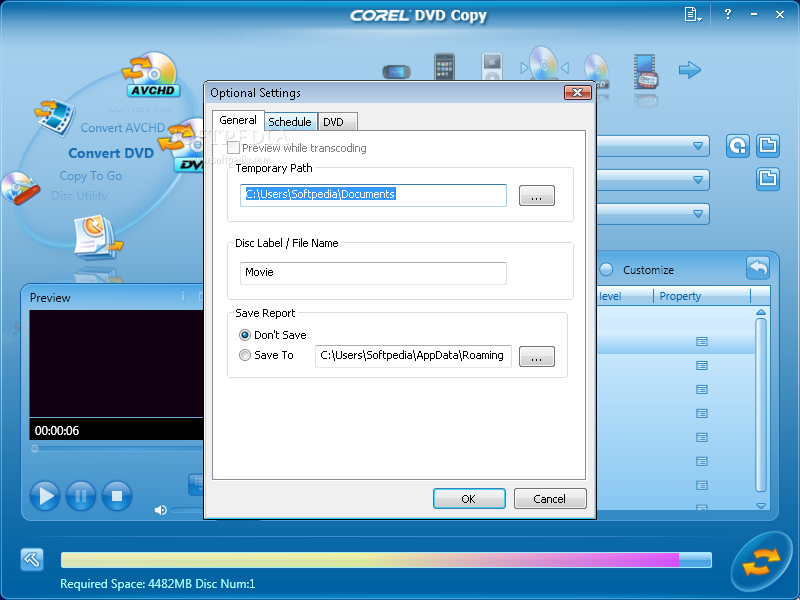Open the Disc Utility documents icon

point(97,236)
